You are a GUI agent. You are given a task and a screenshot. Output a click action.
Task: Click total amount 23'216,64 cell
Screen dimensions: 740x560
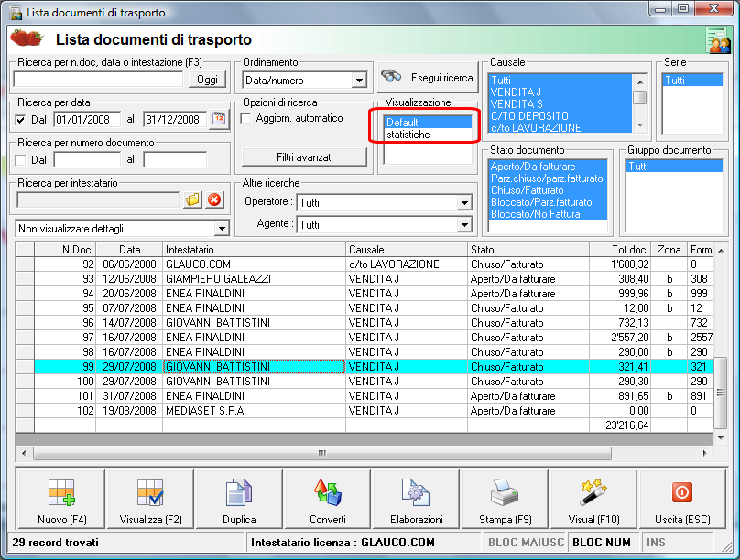tap(620, 425)
